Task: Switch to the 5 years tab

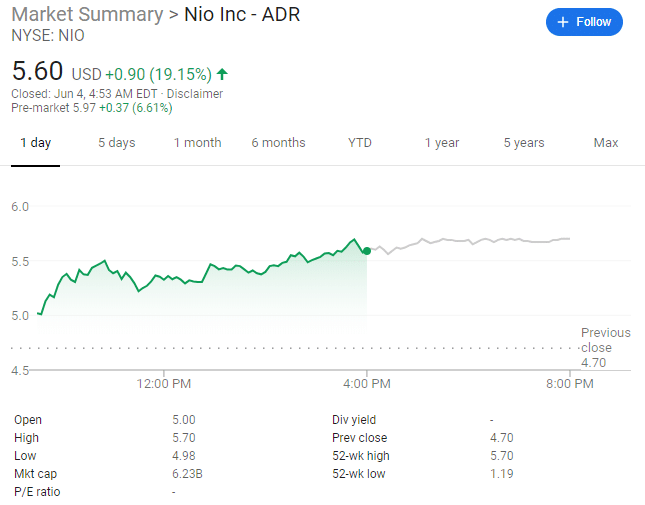Action: pos(524,143)
